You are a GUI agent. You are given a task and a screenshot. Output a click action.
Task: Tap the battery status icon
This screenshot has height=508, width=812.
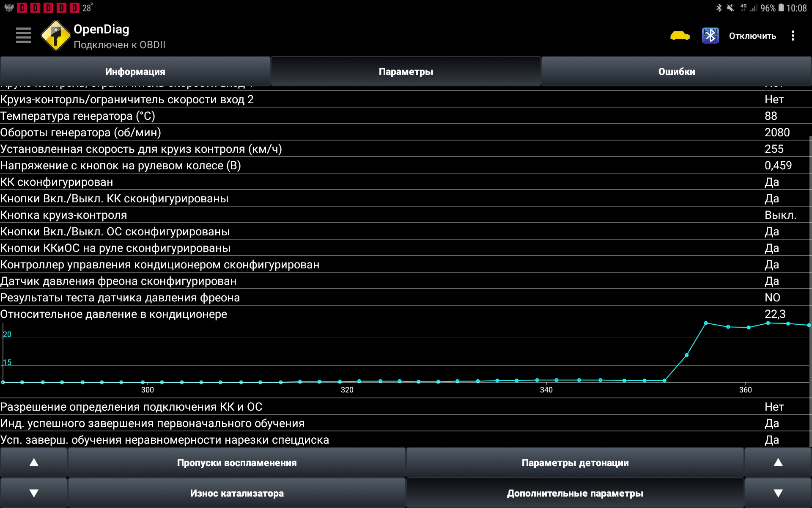781,8
